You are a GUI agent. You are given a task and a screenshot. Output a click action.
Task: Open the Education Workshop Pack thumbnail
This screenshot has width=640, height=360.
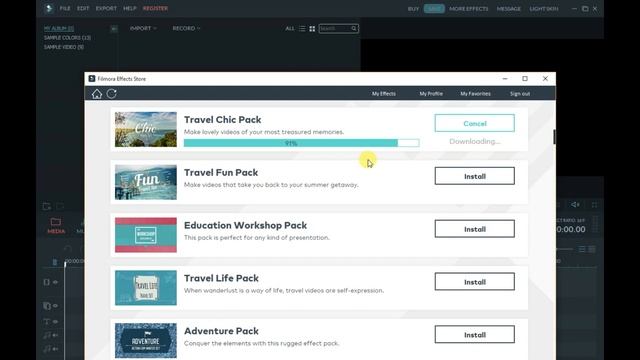[x=146, y=235]
